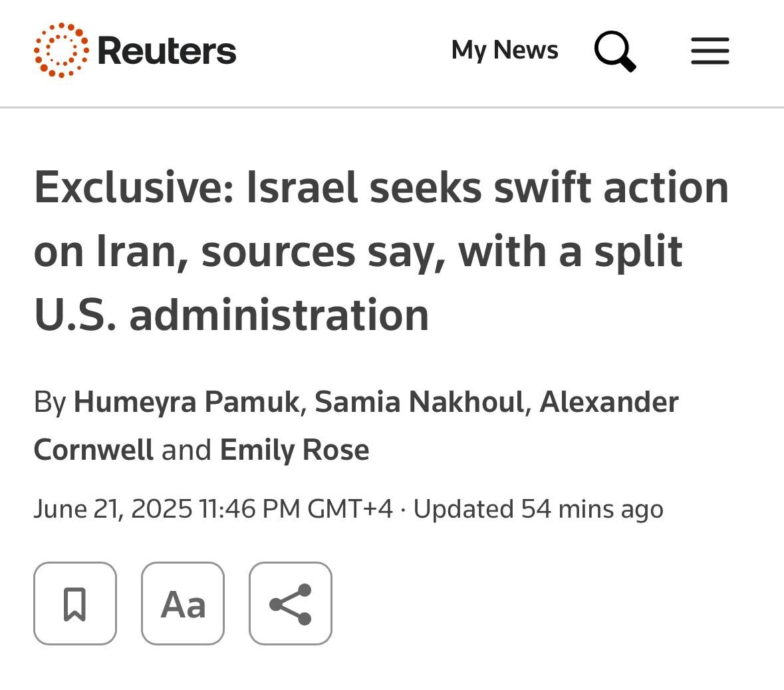The width and height of the screenshot is (784, 690).
Task: Open author Humeyra Pamuk's profile
Action: pyautogui.click(x=186, y=402)
